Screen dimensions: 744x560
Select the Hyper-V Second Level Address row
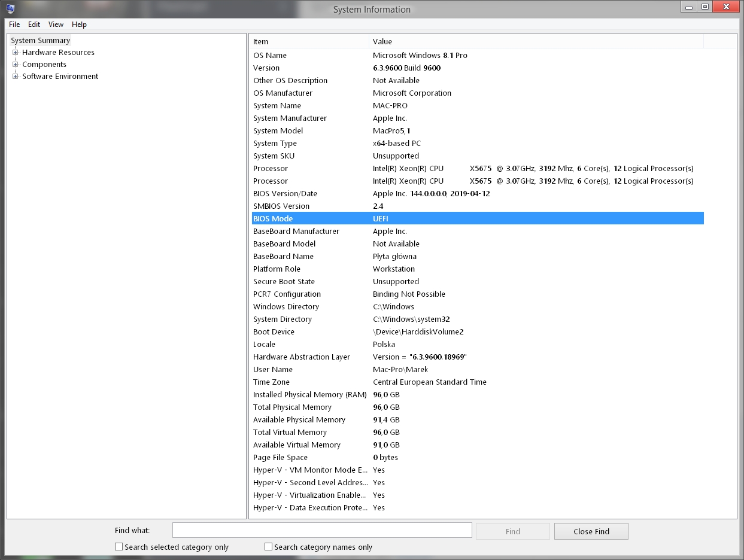tap(478, 483)
